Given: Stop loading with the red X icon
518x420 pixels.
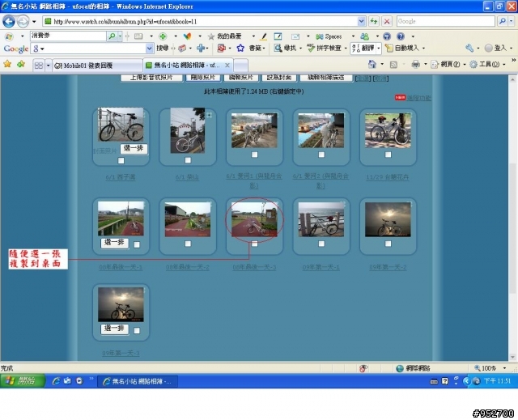Looking at the screenshot, I should (x=387, y=22).
